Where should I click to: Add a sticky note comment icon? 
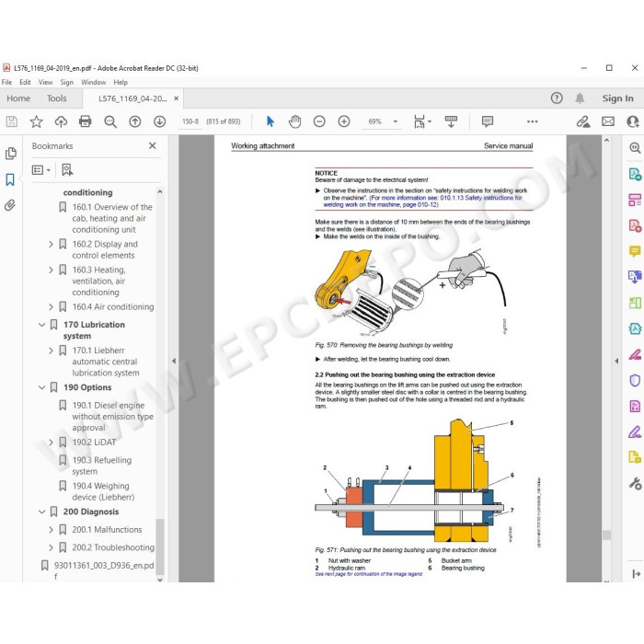[488, 121]
